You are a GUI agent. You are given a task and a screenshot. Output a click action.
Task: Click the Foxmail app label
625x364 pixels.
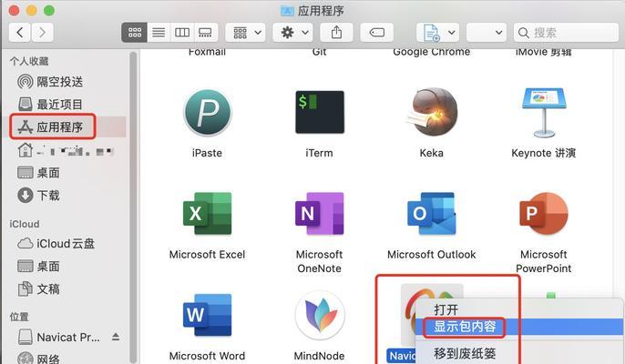pos(207,52)
